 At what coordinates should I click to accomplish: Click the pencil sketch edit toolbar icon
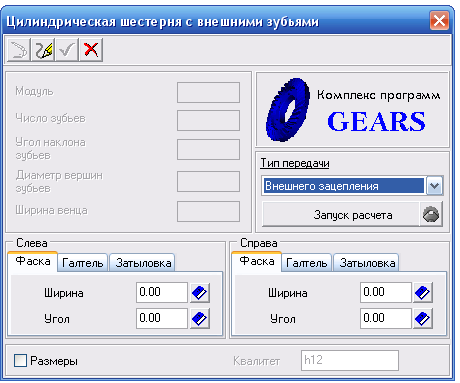[x=43, y=50]
